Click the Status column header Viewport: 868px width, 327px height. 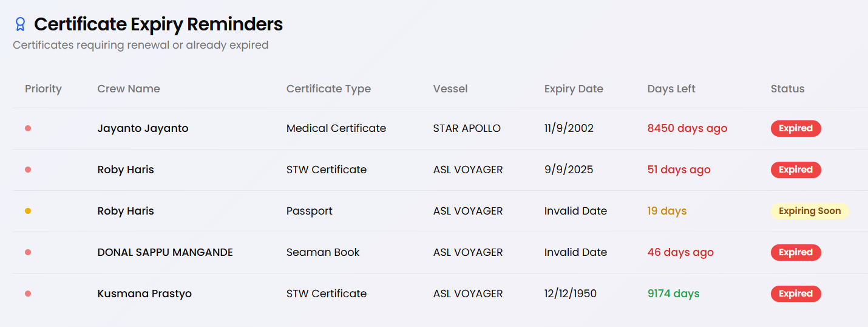(787, 89)
